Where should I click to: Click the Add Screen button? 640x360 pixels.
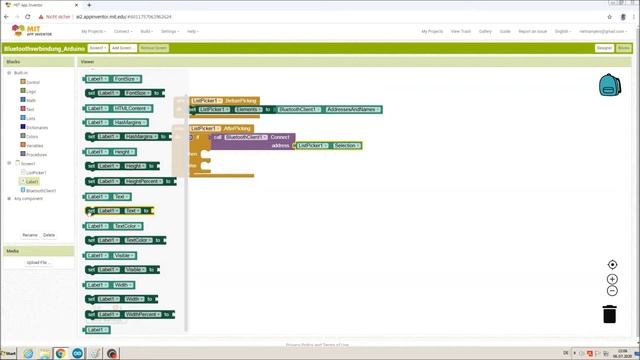point(123,48)
